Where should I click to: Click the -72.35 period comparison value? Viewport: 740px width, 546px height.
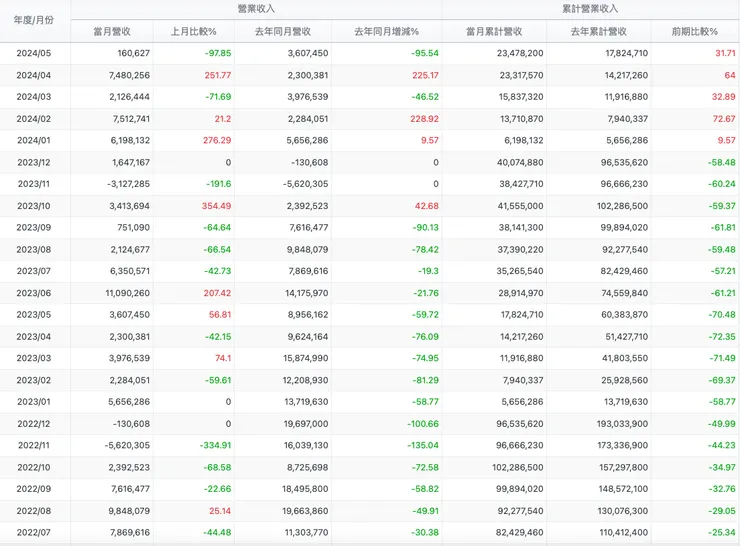coord(722,337)
